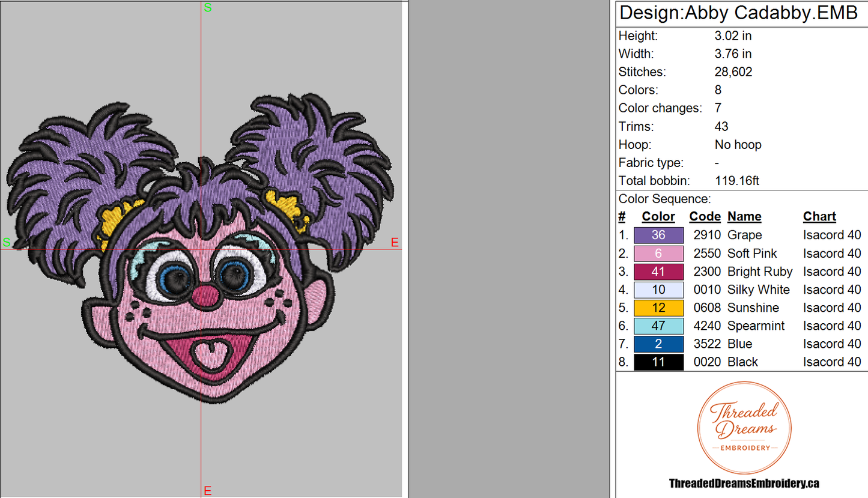The width and height of the screenshot is (868, 498).
Task: Choose the Black swatch numbered 11
Action: [658, 362]
